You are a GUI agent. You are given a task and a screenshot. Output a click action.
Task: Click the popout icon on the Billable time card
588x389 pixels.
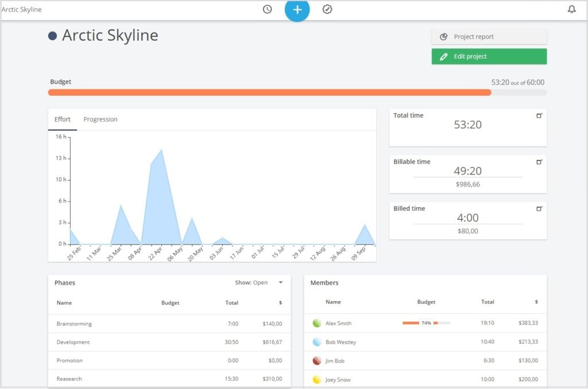(x=539, y=162)
